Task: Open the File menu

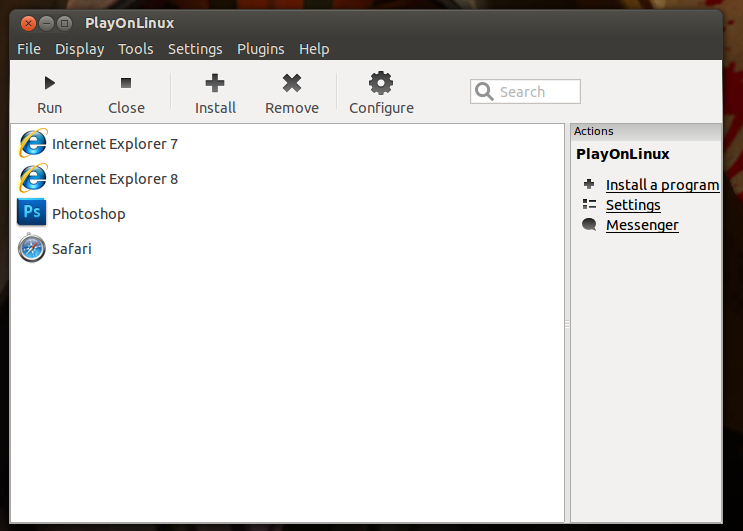Action: coord(29,49)
